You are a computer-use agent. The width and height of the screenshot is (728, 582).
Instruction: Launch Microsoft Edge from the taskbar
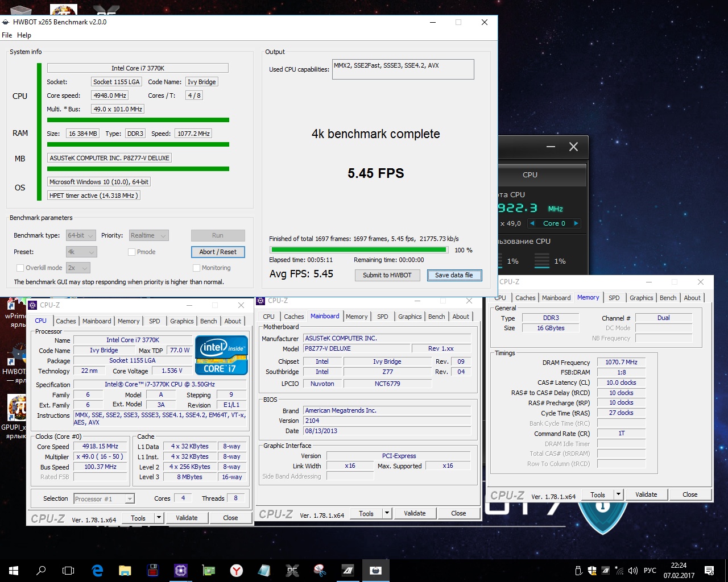click(97, 570)
